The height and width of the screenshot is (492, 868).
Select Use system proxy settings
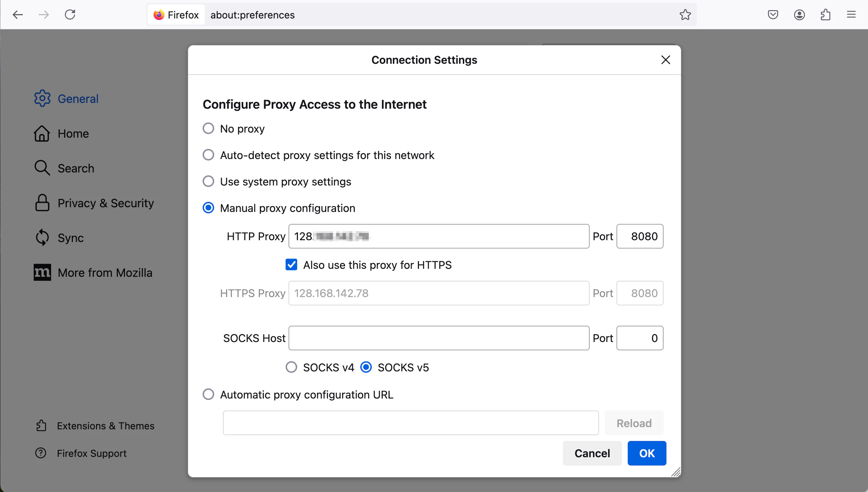click(x=208, y=182)
